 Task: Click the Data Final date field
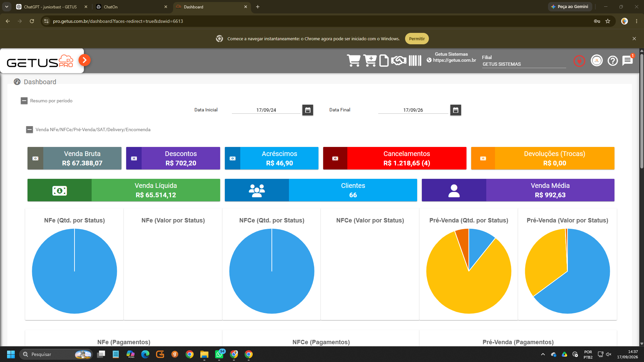tap(413, 110)
